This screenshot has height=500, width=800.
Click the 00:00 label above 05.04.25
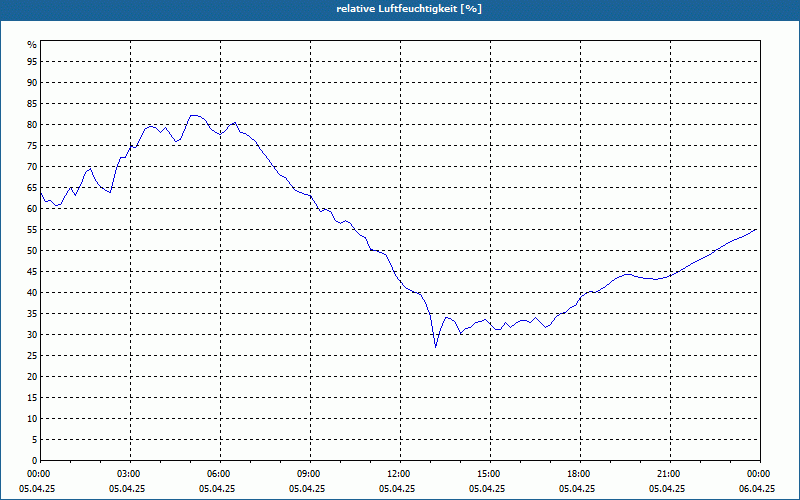tap(41, 474)
